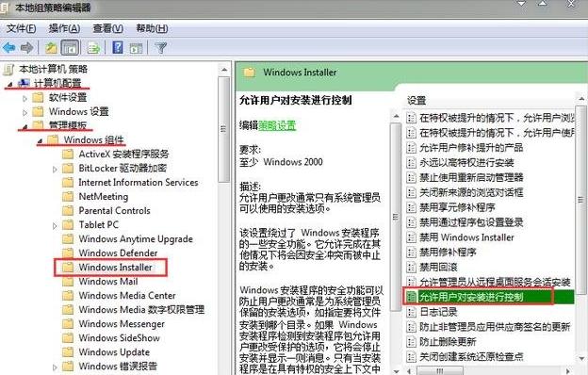The height and width of the screenshot is (375, 588).
Task: Select 禁用享元修补程序 policy
Action: click(457, 207)
